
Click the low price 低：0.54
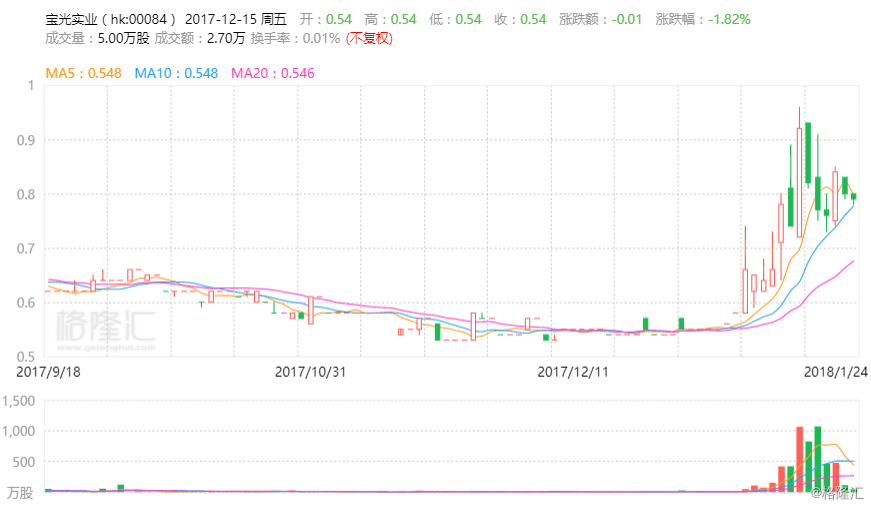[455, 19]
